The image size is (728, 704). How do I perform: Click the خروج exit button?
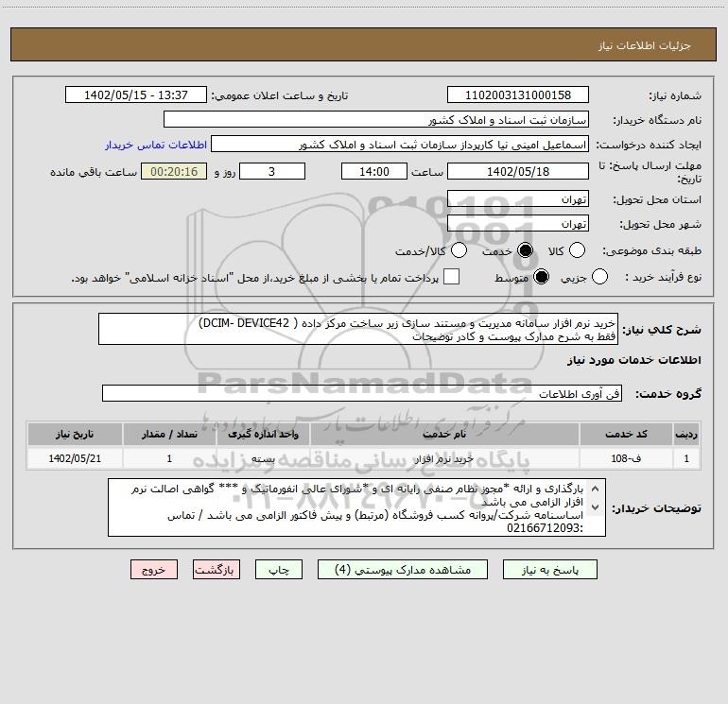154,570
